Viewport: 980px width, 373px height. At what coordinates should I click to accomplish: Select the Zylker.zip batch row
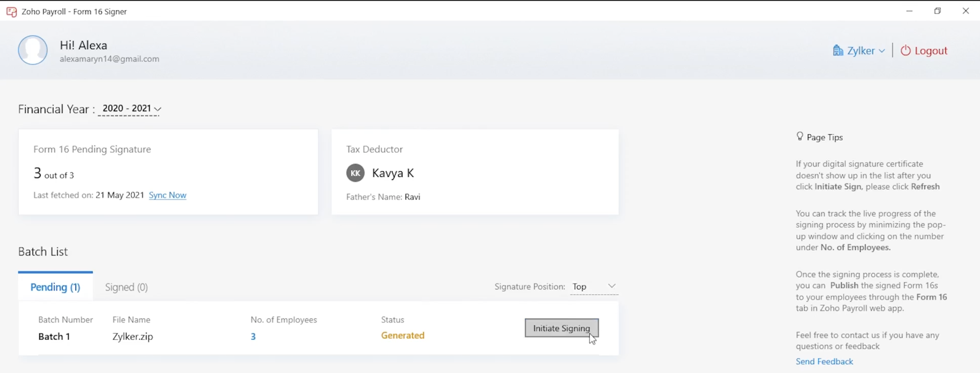click(x=133, y=337)
